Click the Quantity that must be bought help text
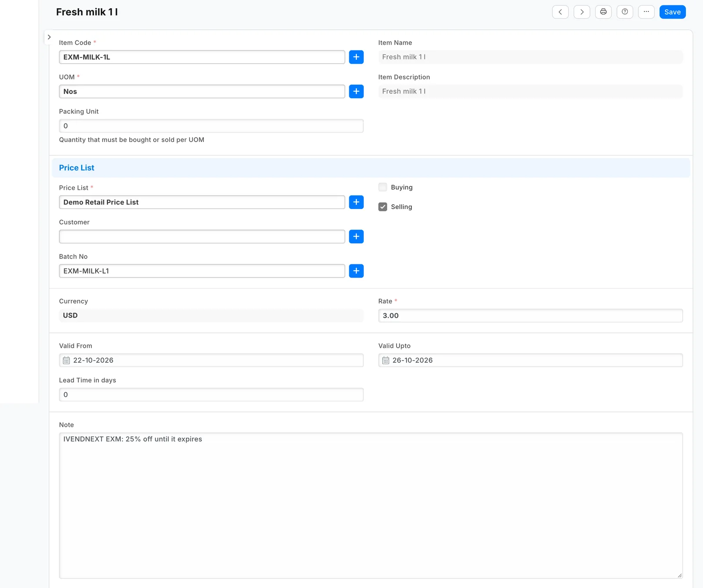The width and height of the screenshot is (703, 588). (x=131, y=140)
